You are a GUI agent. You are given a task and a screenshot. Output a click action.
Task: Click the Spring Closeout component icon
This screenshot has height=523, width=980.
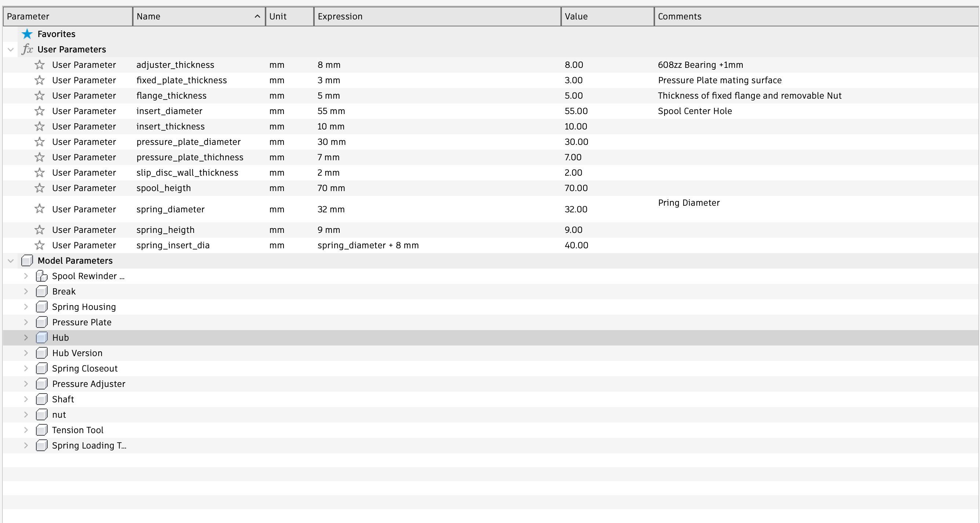(x=41, y=369)
